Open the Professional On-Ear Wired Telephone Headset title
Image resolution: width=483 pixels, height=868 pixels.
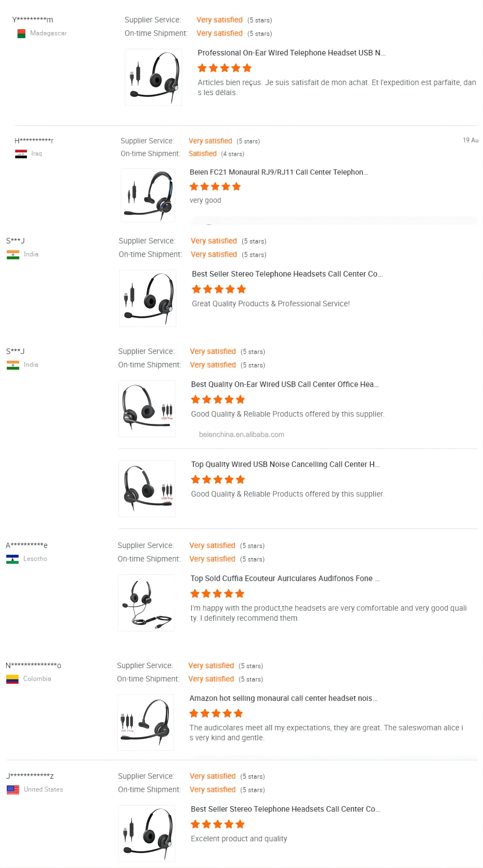(291, 53)
